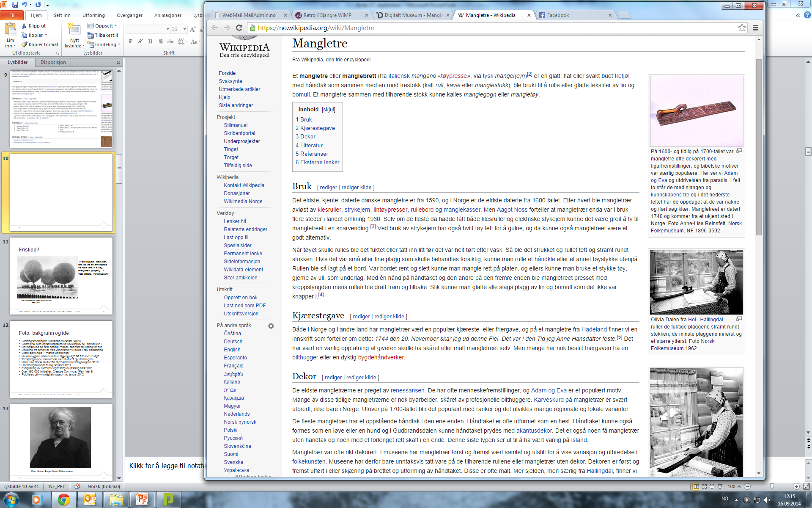Open the Utklippstavle clipboard dialog launcher
The width and height of the screenshot is (812, 508).
(58, 53)
